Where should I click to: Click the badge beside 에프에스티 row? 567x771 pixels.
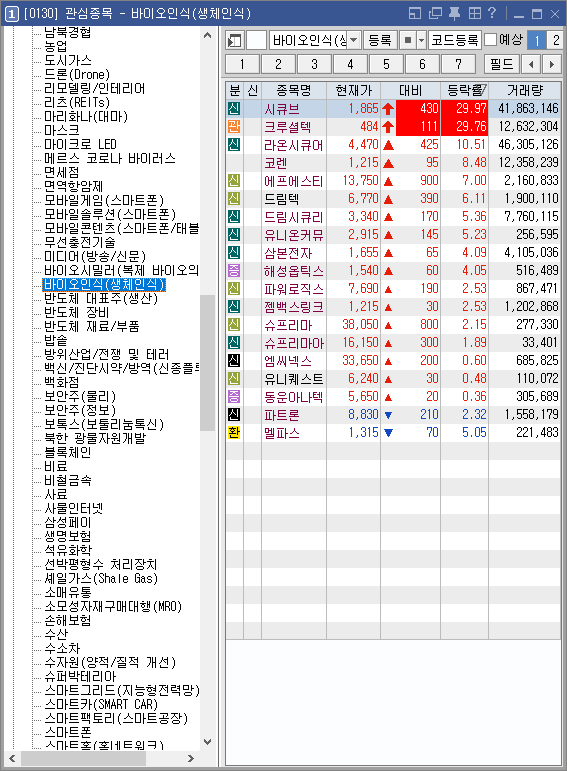(x=234, y=180)
